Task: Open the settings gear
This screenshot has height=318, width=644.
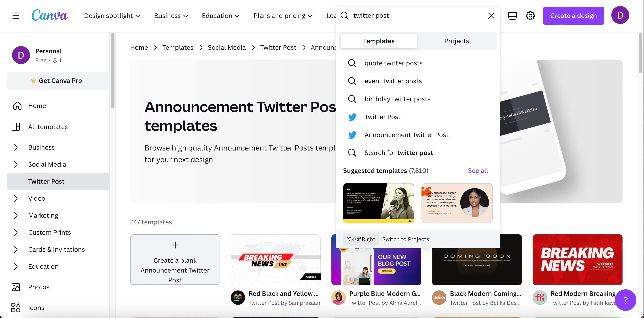Action: tap(530, 15)
